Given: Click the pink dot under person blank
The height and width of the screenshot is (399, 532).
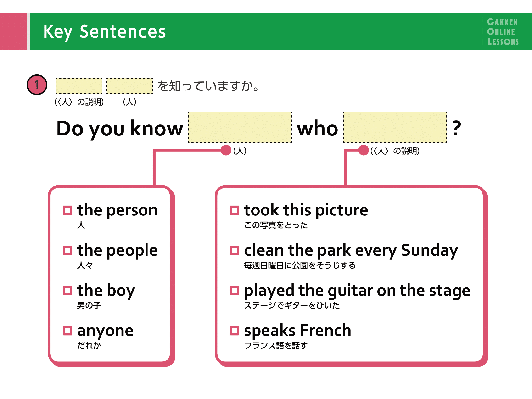Looking at the screenshot, I should [x=226, y=150].
